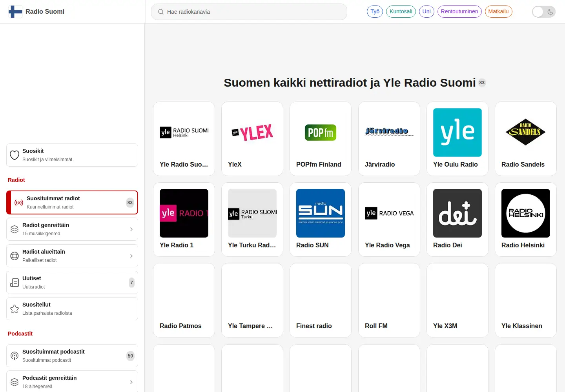Open the Radio Suomi home link

pyautogui.click(x=36, y=12)
